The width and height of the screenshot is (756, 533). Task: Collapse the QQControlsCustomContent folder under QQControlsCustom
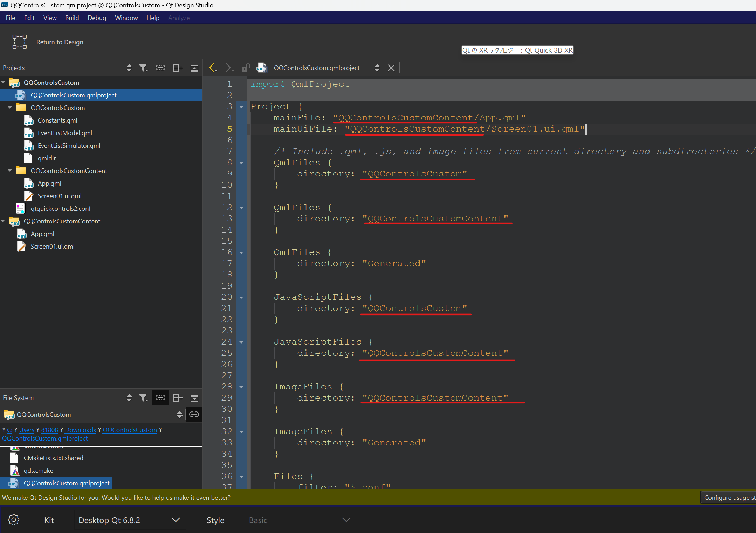tap(10, 171)
